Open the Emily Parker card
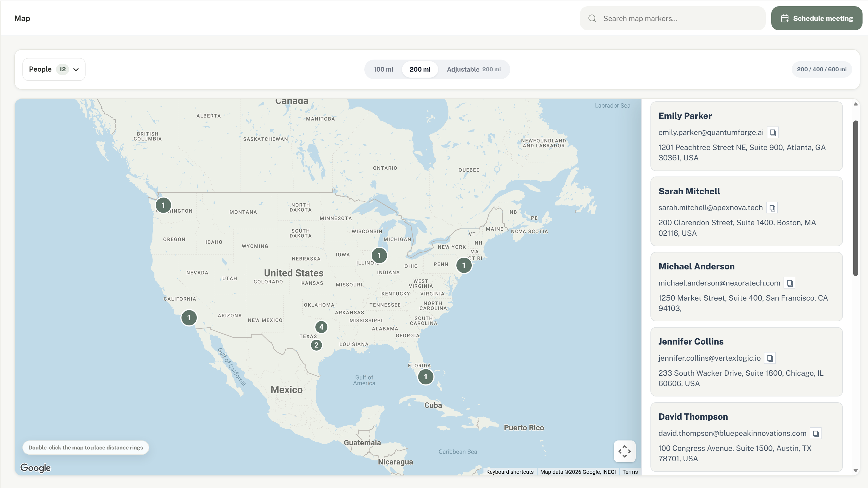 click(746, 136)
